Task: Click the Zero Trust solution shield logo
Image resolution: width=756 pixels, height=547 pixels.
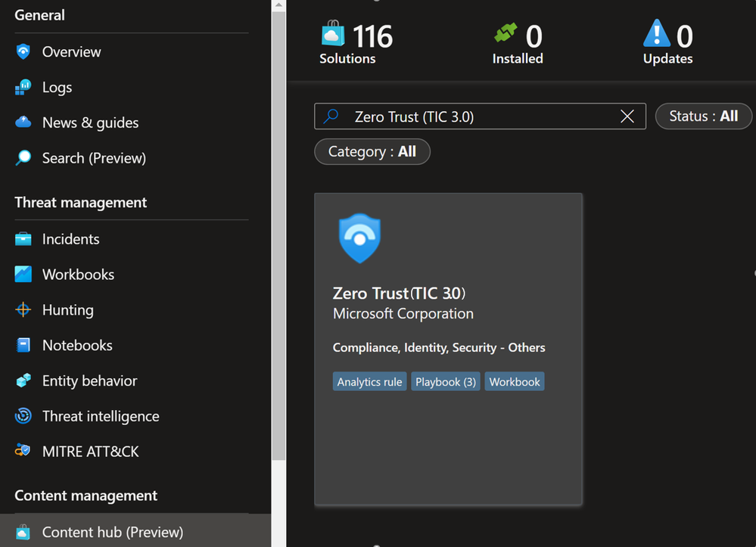Action: [359, 238]
